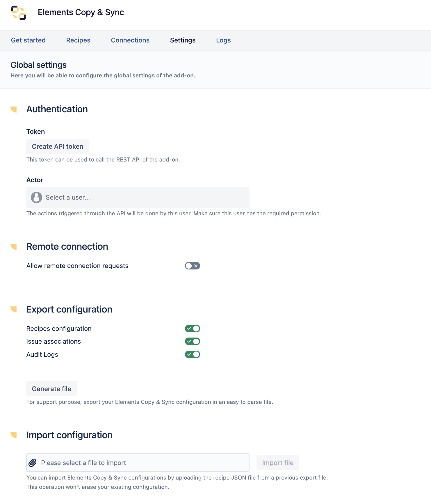The image size is (431, 504).
Task: Click the yellow marker beside Remote connection
Action: [x=14, y=247]
